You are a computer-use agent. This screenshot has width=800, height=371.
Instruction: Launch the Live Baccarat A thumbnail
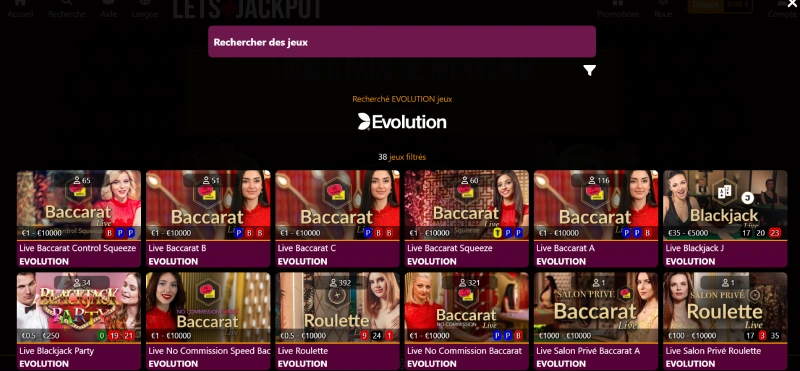[x=596, y=205]
